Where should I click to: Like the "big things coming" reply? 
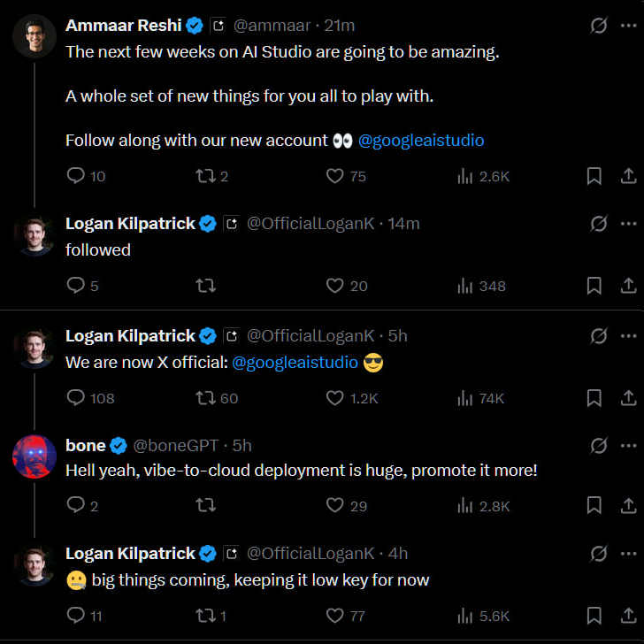click(334, 616)
